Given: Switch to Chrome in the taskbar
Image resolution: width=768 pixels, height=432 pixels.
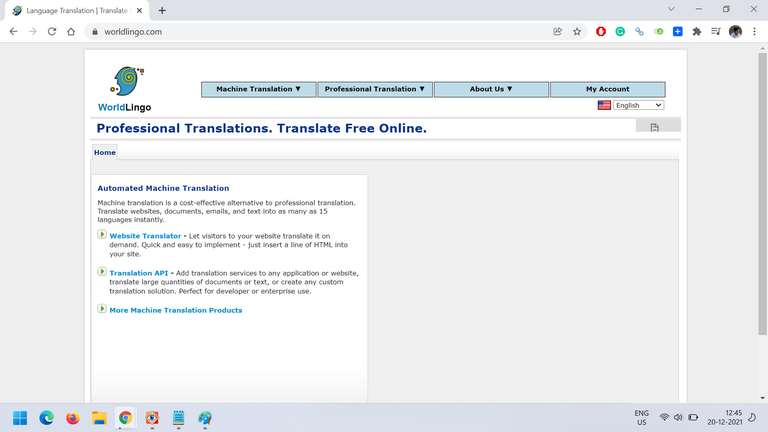Looking at the screenshot, I should pyautogui.click(x=125, y=418).
